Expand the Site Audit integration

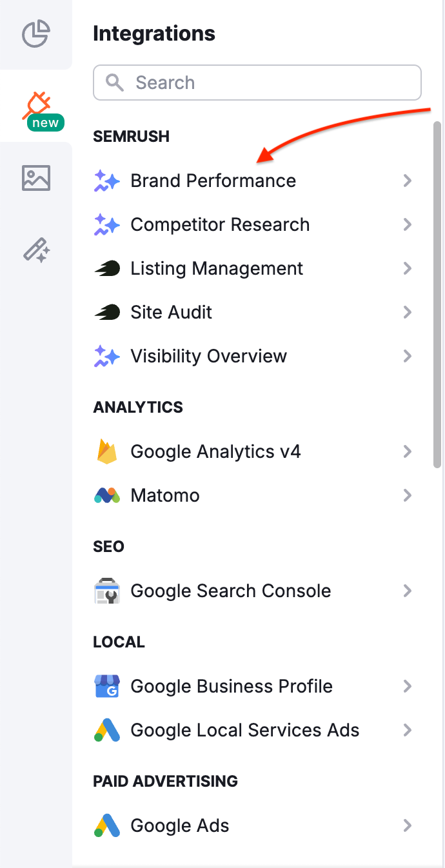[x=408, y=312]
